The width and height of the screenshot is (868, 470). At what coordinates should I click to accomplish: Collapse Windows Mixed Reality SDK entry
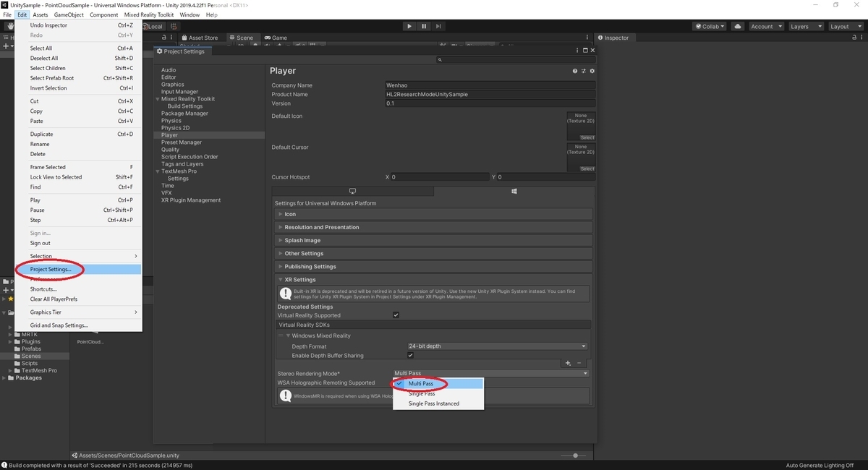click(288, 336)
